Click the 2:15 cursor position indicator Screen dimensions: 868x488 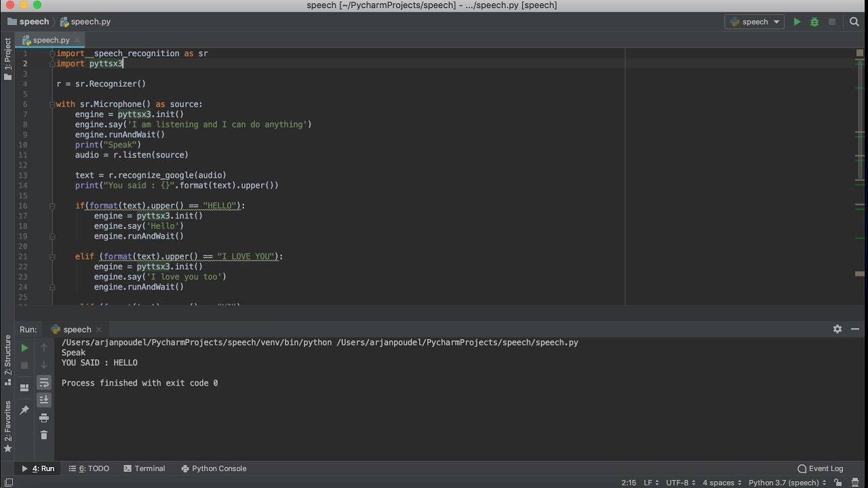click(629, 483)
